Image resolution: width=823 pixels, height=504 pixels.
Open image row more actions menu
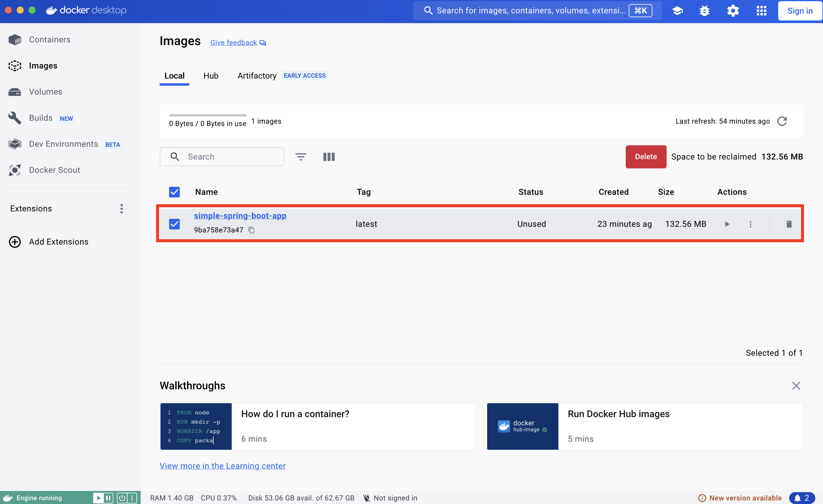tap(751, 224)
